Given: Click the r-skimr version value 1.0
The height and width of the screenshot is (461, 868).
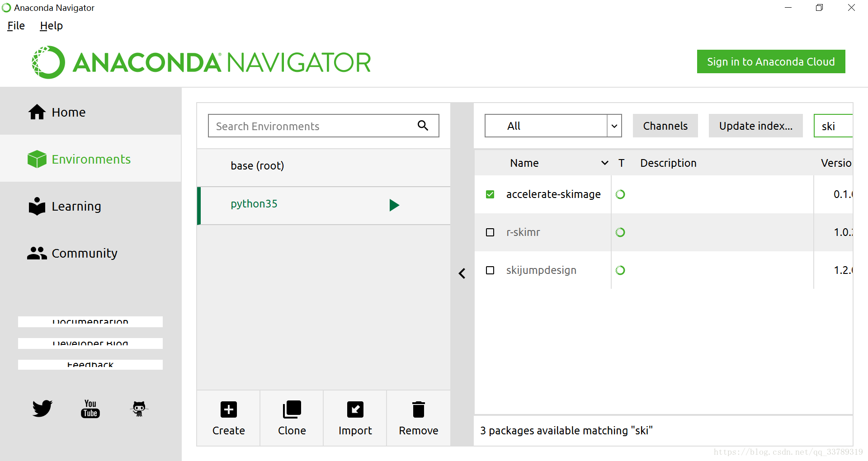Looking at the screenshot, I should pyautogui.click(x=843, y=232).
